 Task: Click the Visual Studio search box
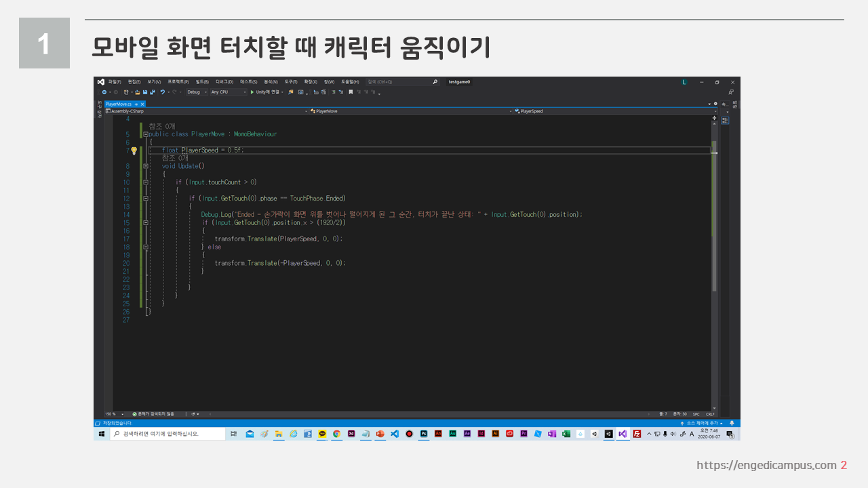pos(403,82)
